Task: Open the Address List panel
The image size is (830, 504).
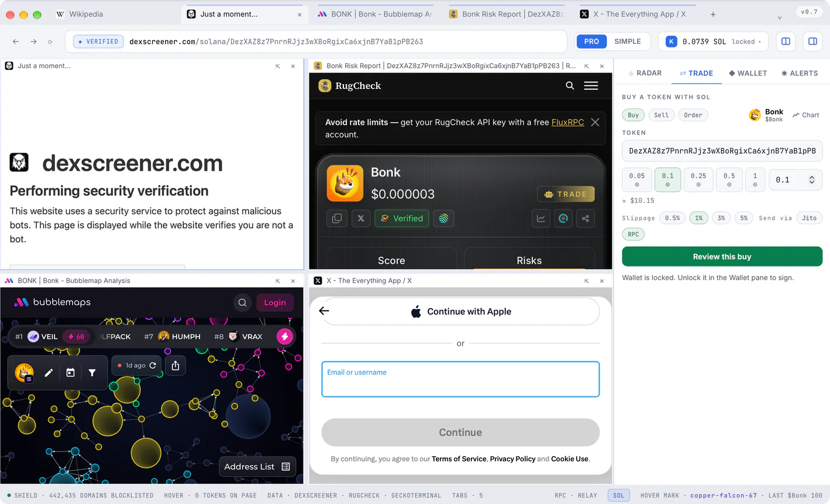Action: click(257, 467)
